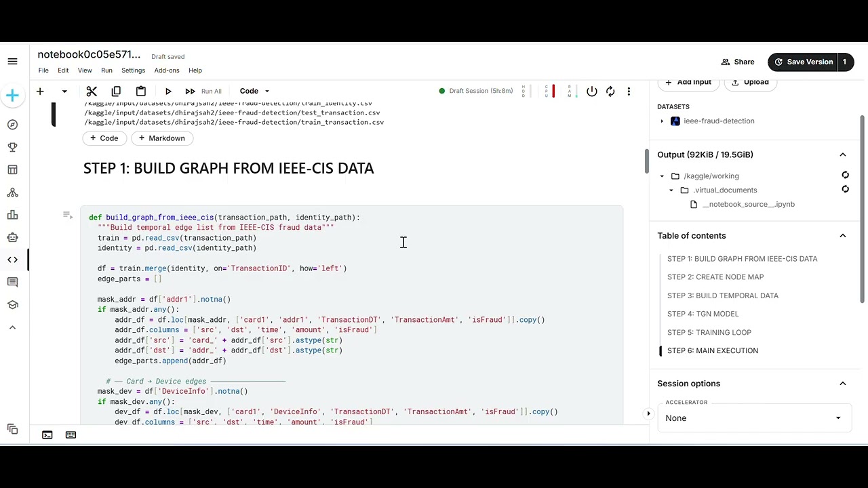The height and width of the screenshot is (488, 868).
Task: Open the Edit menu
Action: (x=63, y=70)
